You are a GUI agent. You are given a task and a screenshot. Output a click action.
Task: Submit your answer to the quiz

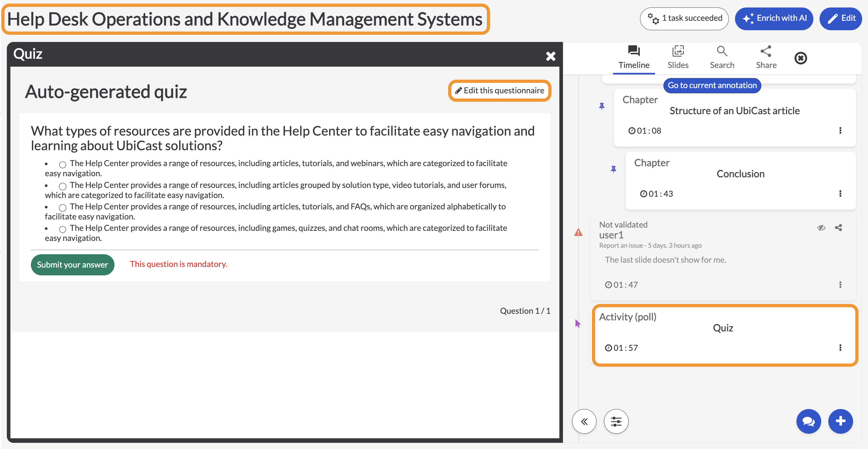click(x=73, y=264)
